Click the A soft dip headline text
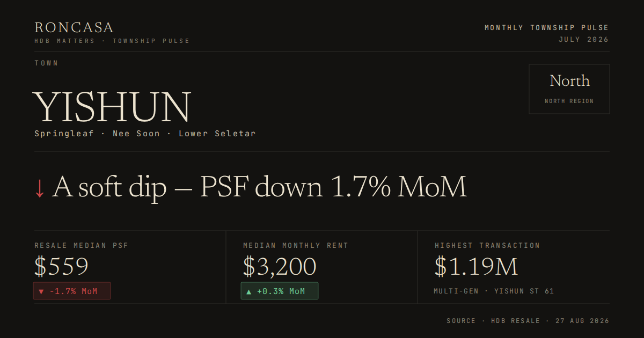 (259, 188)
